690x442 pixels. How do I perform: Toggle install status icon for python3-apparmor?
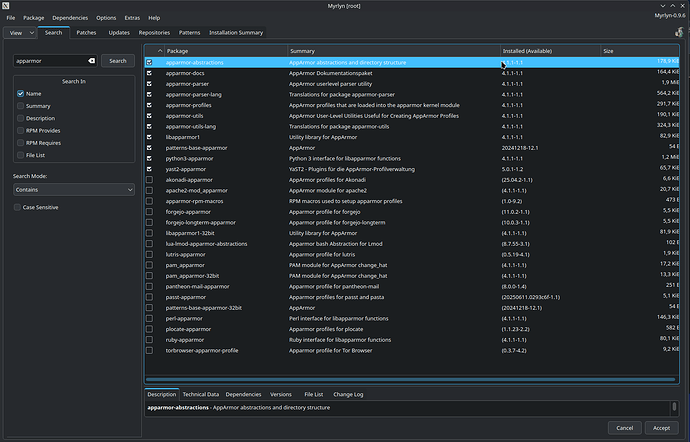tap(150, 158)
